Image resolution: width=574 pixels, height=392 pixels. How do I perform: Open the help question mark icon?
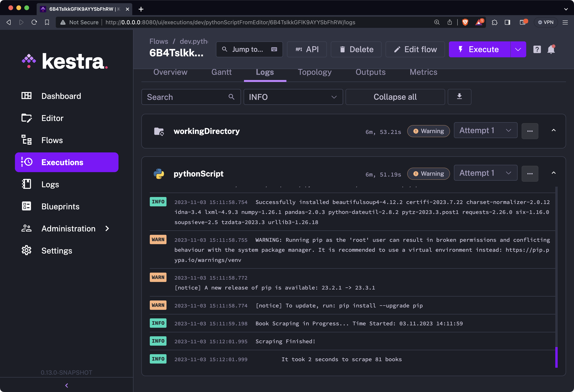pos(537,49)
